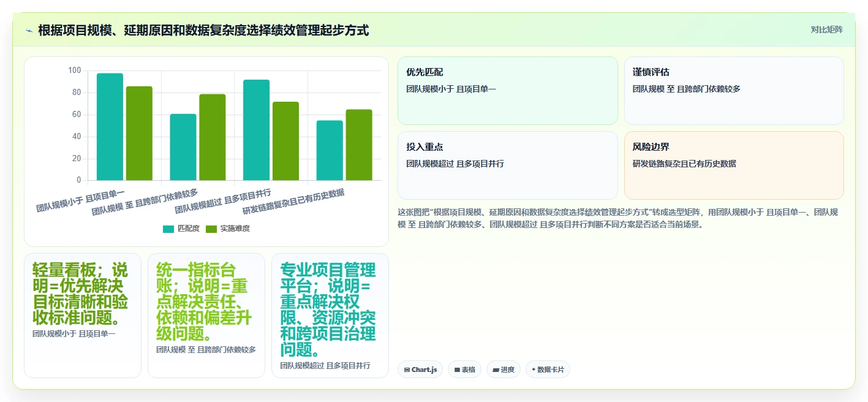This screenshot has height=402, width=868.
Task: Select the 专业项目管理平台 option card
Action: tap(330, 316)
